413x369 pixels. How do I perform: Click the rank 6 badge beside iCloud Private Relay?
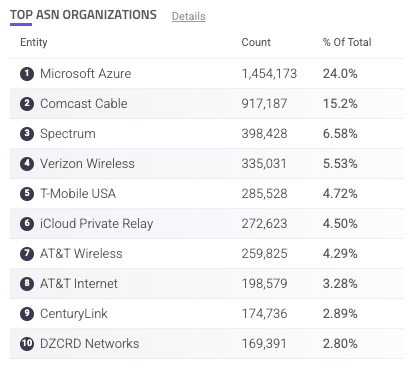[27, 224]
